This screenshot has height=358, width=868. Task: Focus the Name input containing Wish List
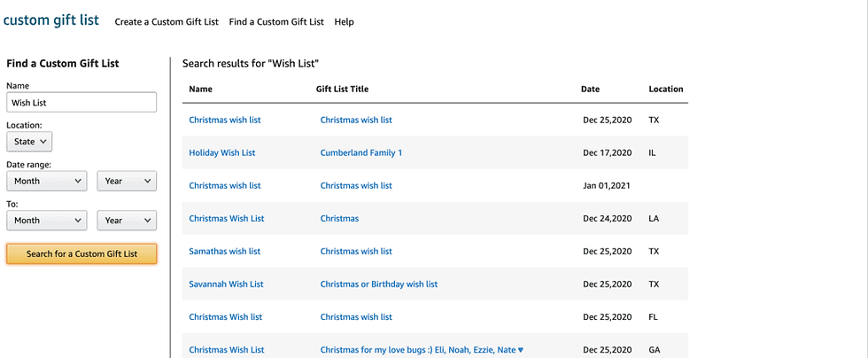(81, 103)
